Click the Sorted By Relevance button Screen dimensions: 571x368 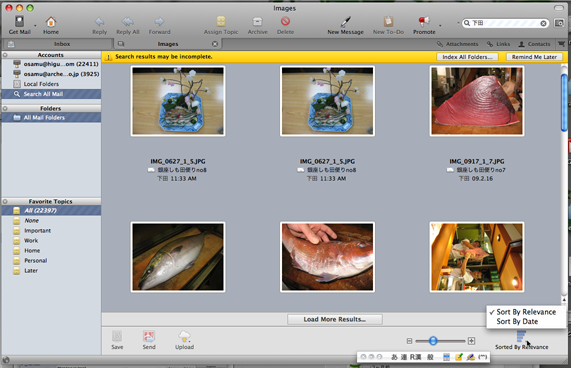coord(521,340)
